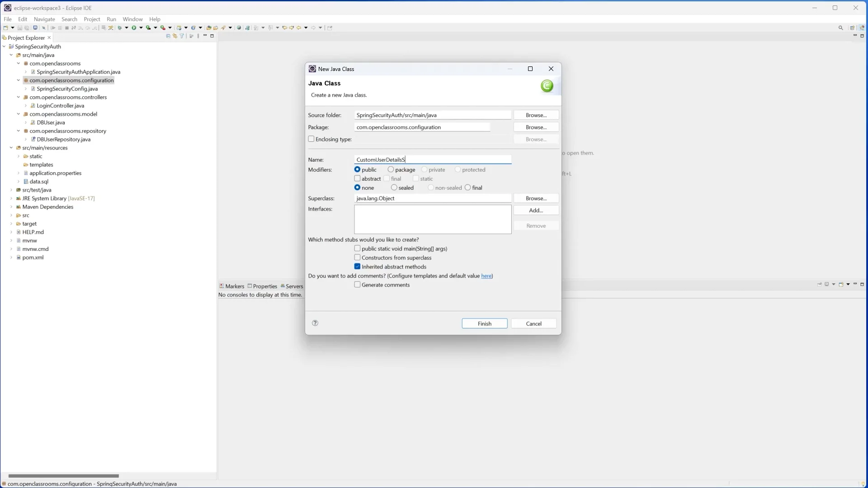Expand the Maven Dependencies node
Image resolution: width=868 pixels, height=488 pixels.
[x=11, y=207]
